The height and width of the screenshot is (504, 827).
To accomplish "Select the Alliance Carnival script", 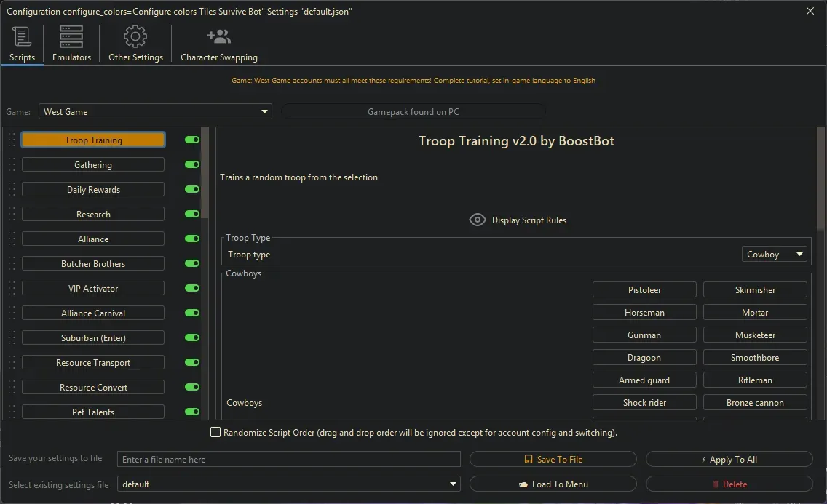I will click(x=93, y=313).
